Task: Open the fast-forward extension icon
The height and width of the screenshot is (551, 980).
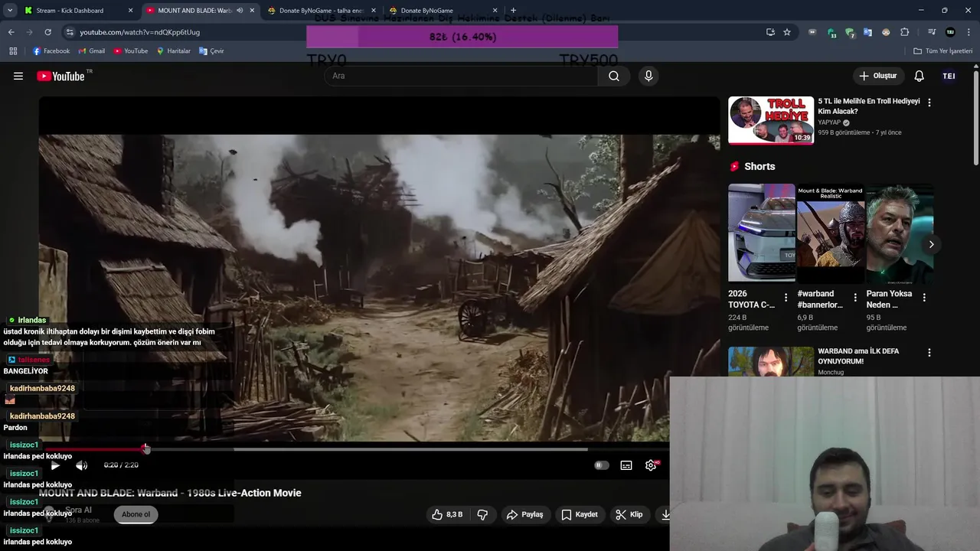Action: [812, 32]
